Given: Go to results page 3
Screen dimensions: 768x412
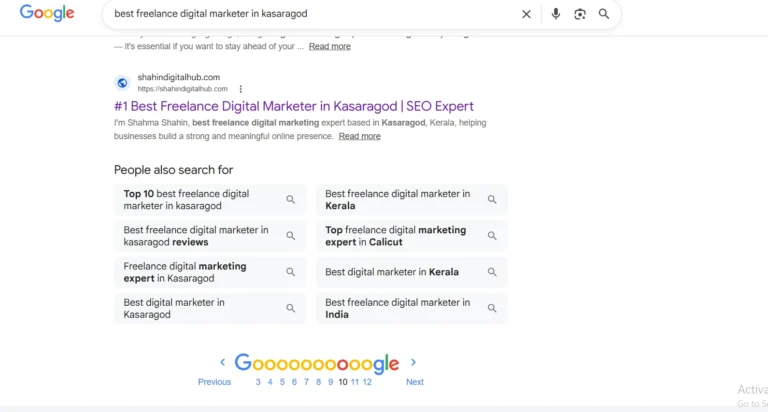Looking at the screenshot, I should (258, 382).
